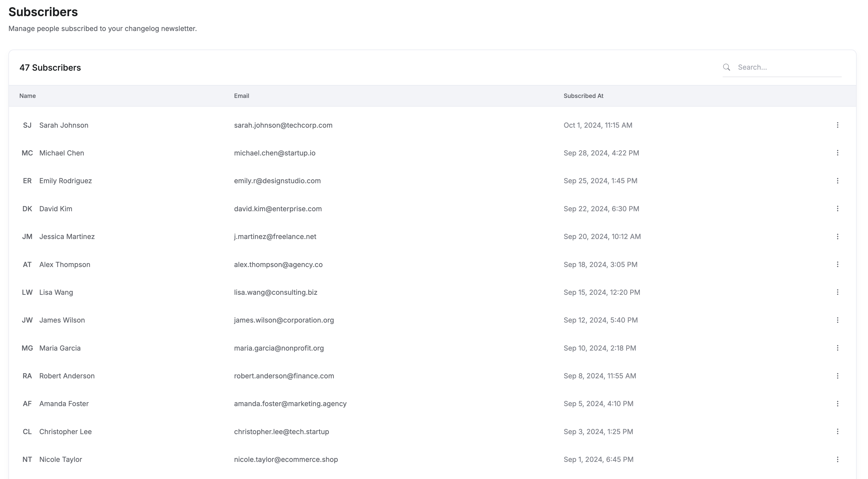This screenshot has width=868, height=479.
Task: Expand Amanda Foster's row action menu
Action: (837, 404)
